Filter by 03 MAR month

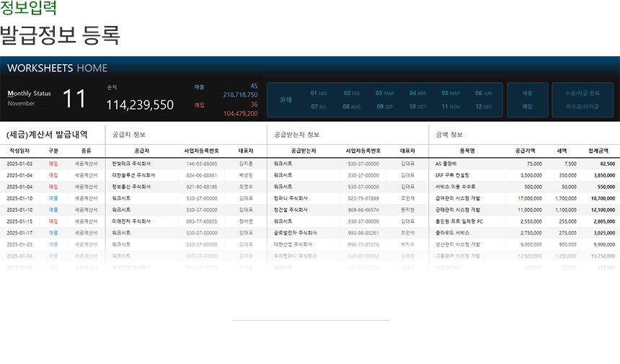[x=385, y=93]
